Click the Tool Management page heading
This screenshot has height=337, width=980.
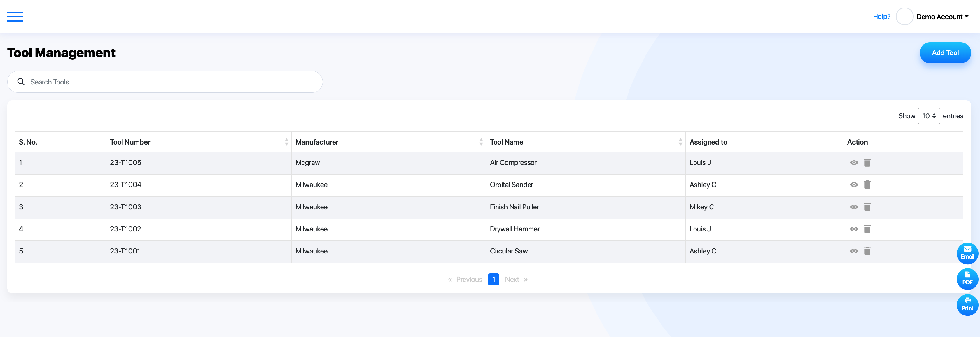pos(61,53)
